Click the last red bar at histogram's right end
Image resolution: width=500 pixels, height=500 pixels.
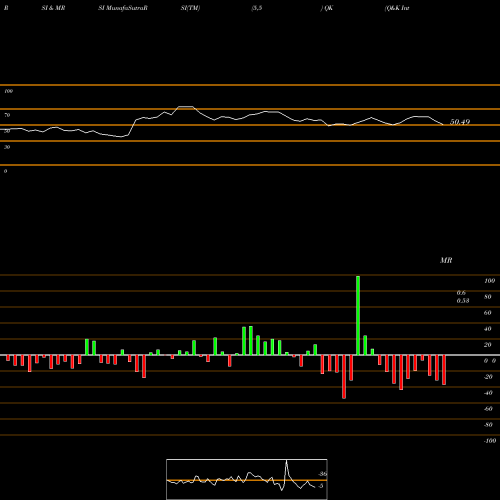[444, 370]
